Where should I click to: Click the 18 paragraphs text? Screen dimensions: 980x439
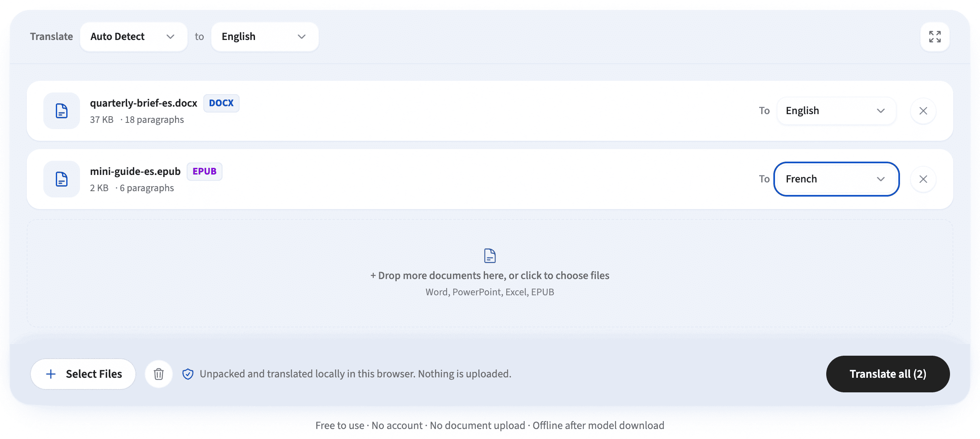pos(154,120)
